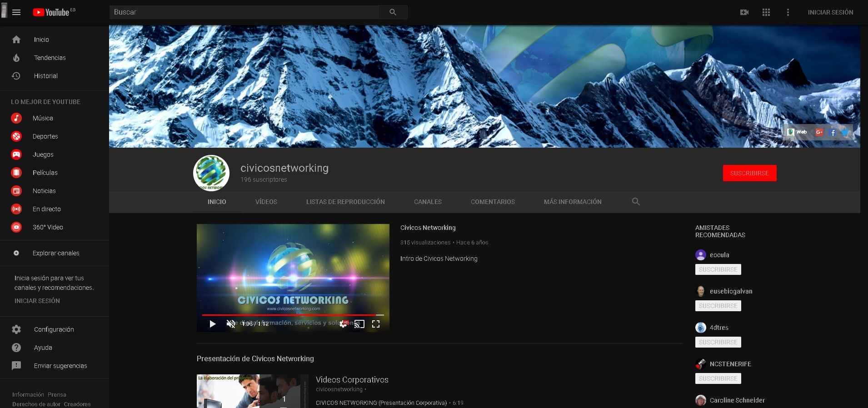Open the Juegos category
The width and height of the screenshot is (868, 408).
click(55, 154)
